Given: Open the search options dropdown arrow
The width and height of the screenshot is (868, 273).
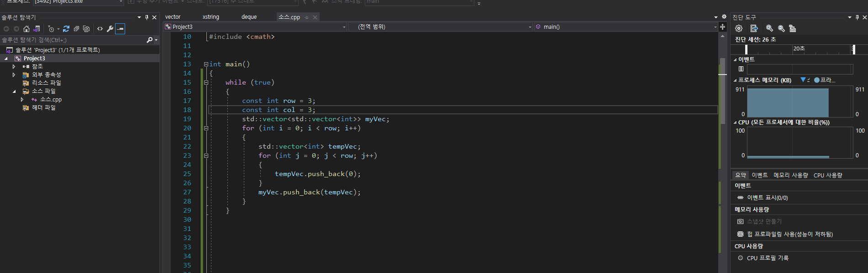Looking at the screenshot, I should pos(156,40).
